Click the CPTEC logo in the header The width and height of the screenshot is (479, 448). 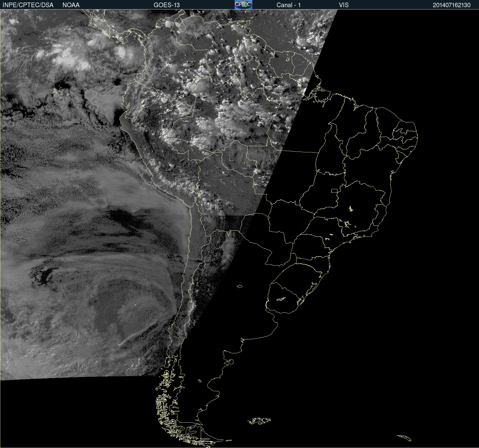coord(243,5)
